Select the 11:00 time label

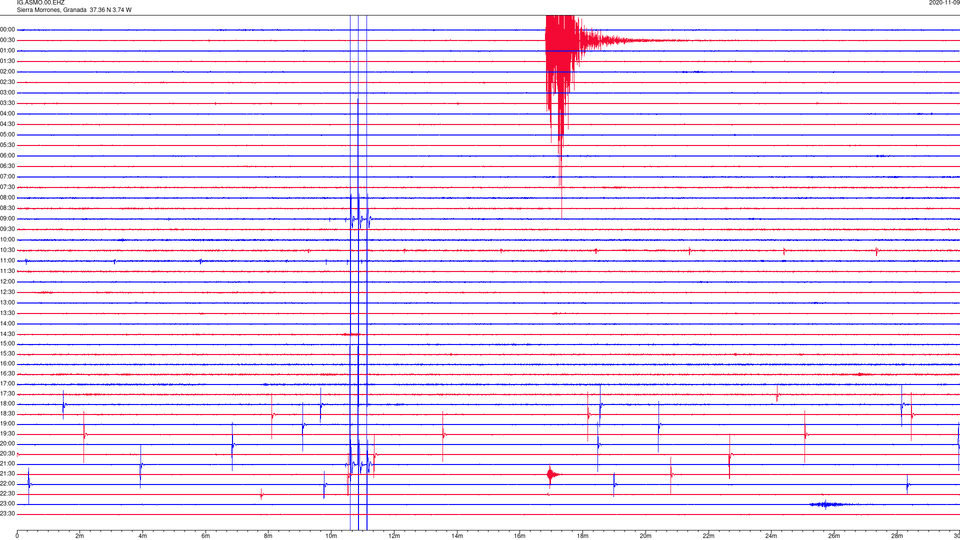(x=7, y=260)
